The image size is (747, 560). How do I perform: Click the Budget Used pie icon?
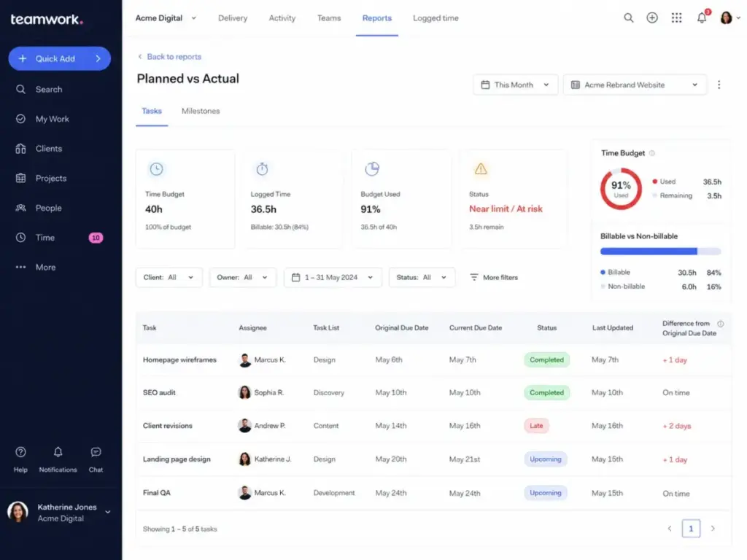click(x=371, y=169)
